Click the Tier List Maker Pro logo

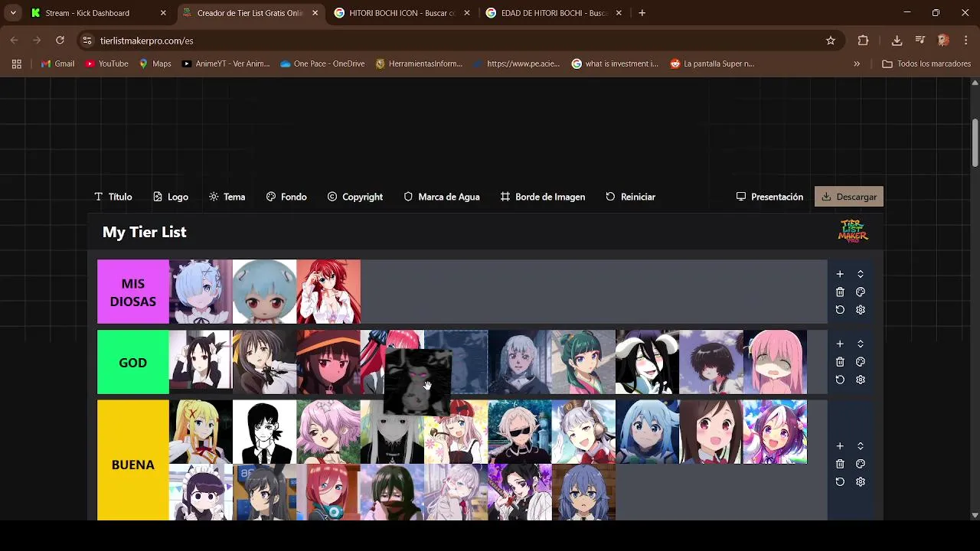[853, 231]
